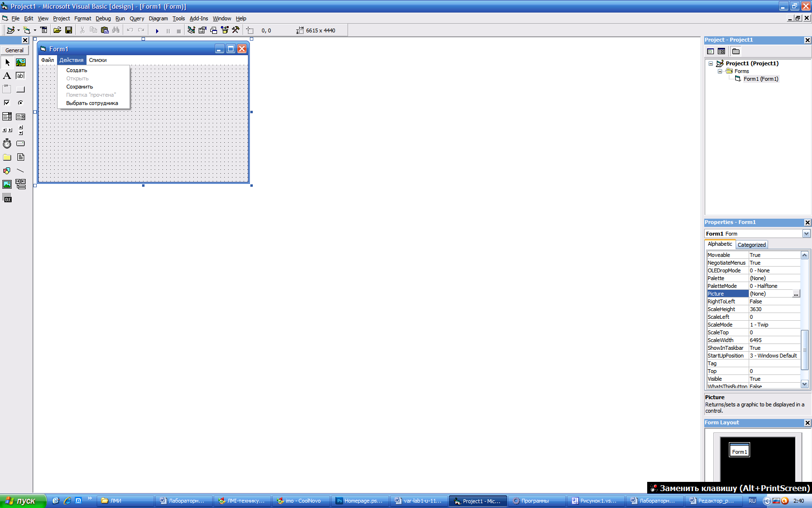Select the OptionButton control in the toolbox
812x508 pixels.
[21, 103]
